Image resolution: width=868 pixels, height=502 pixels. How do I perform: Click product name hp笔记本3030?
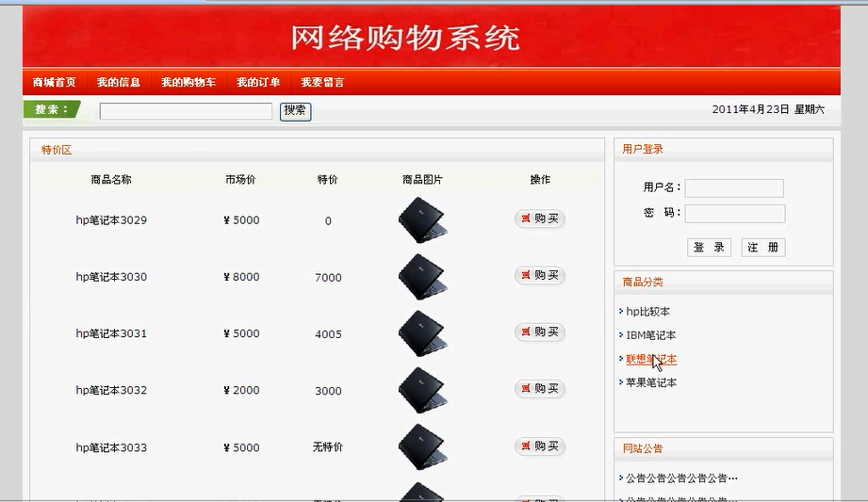(x=111, y=277)
